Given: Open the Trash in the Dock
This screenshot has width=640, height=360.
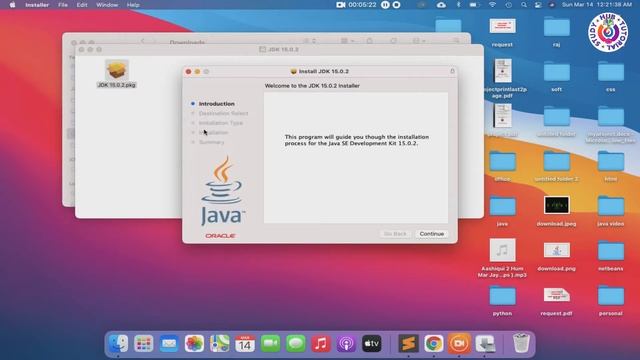Looking at the screenshot, I should click(x=521, y=343).
